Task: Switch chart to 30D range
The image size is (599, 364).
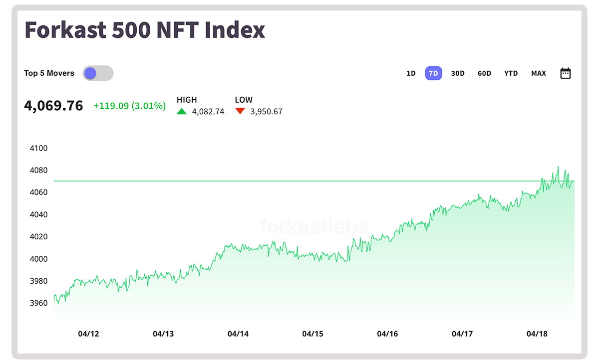Action: 458,73
